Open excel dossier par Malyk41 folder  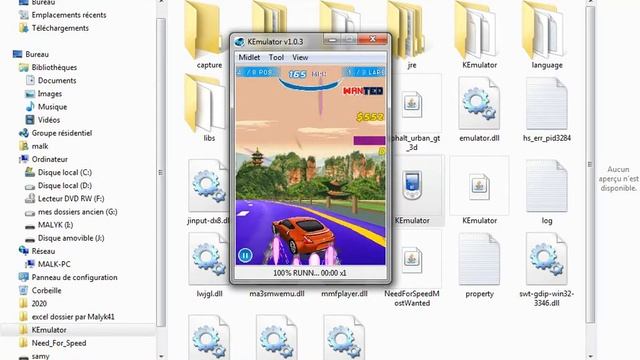coord(73,316)
